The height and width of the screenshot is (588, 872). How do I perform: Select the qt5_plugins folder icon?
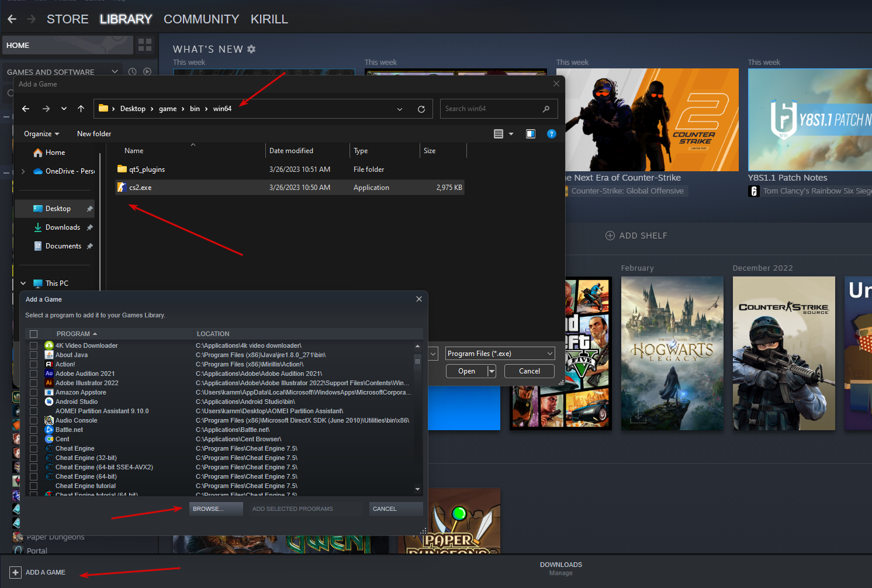tap(122, 170)
